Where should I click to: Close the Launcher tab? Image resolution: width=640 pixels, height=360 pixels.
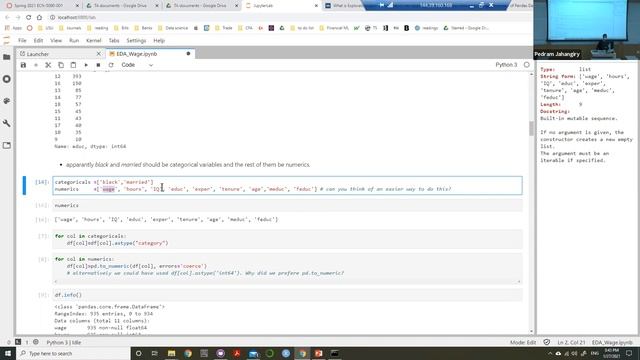[98, 54]
